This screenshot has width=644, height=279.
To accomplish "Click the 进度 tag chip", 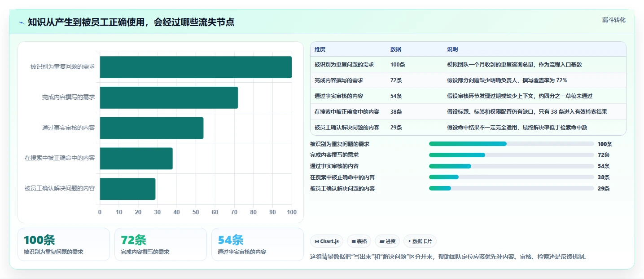I will coord(387,241).
